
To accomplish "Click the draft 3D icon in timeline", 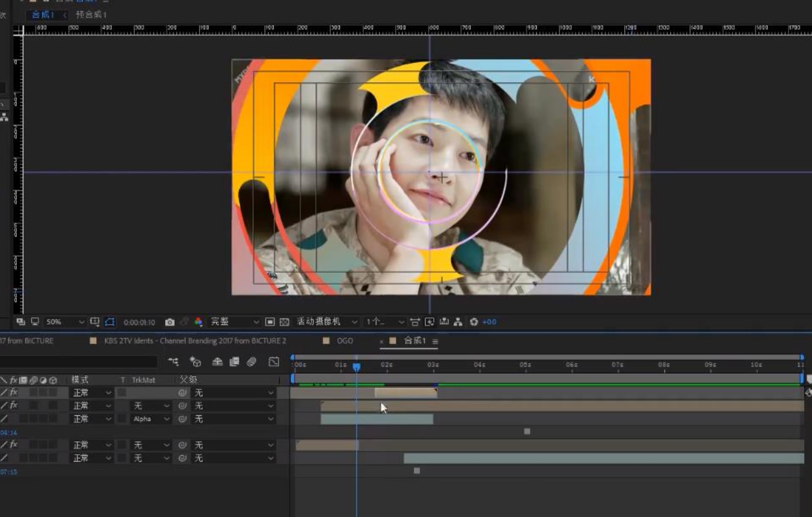I will tap(195, 362).
